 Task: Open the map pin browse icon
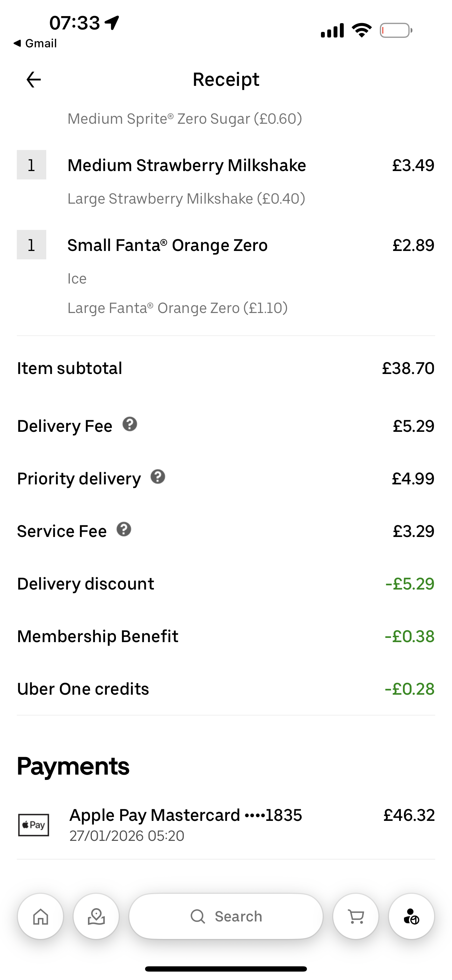coord(96,917)
